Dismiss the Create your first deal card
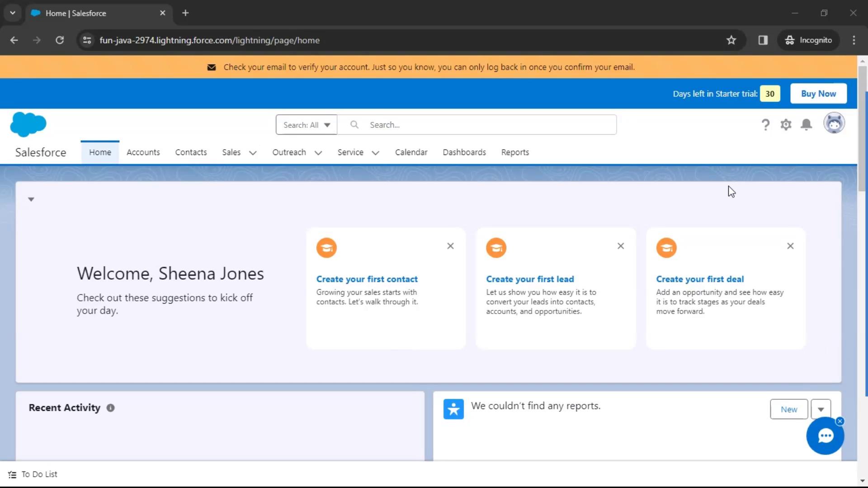 (791, 246)
